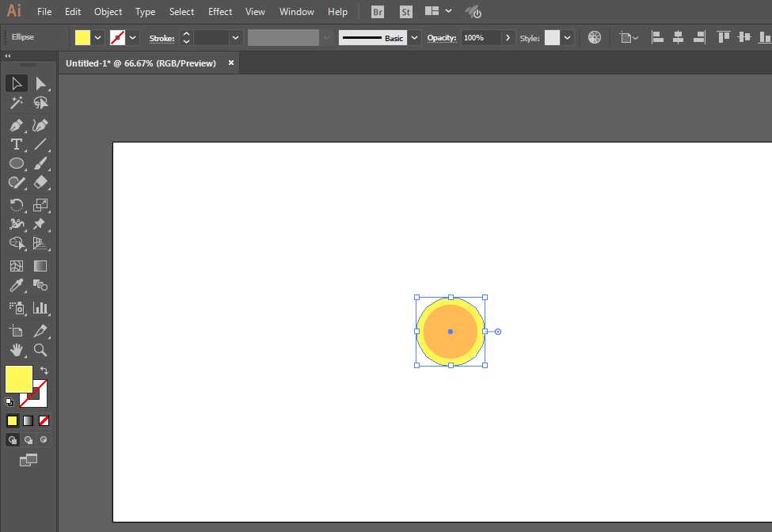The width and height of the screenshot is (772, 532).
Task: Click the large yellow fill swatch
Action: point(18,378)
